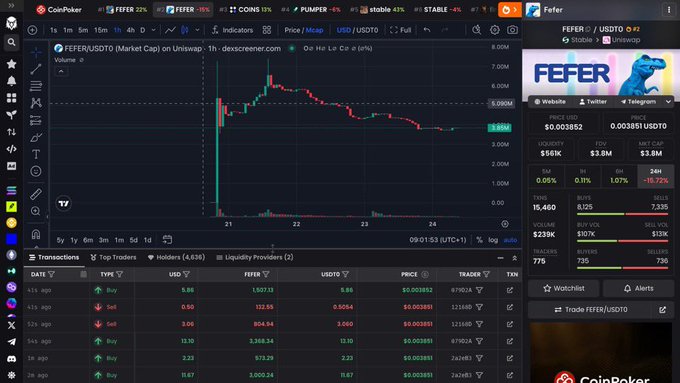The width and height of the screenshot is (680, 383).
Task: Select the zoom-in chart tool
Action: [x=36, y=211]
